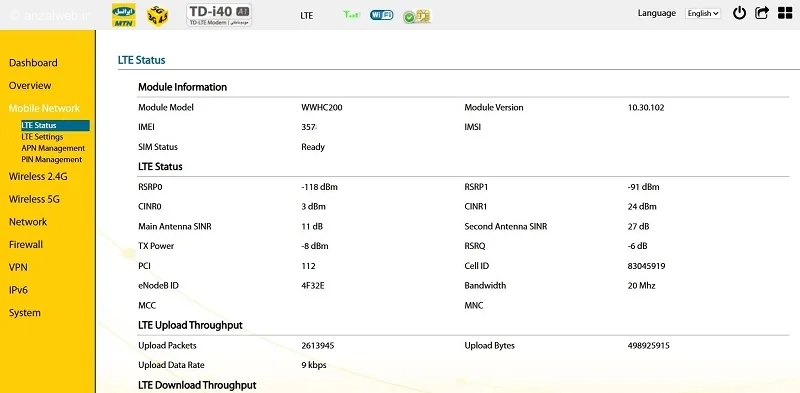The height and width of the screenshot is (393, 800).
Task: Open the Wireless 5G section
Action: click(x=34, y=199)
